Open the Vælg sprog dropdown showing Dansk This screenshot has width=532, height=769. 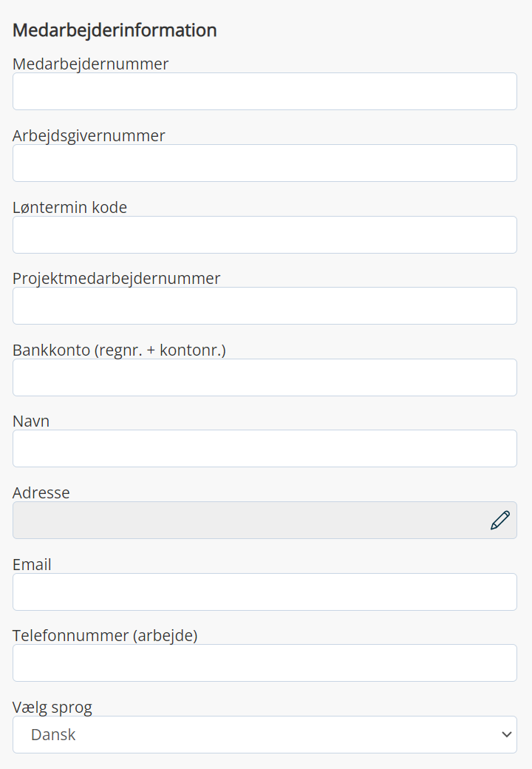265,734
